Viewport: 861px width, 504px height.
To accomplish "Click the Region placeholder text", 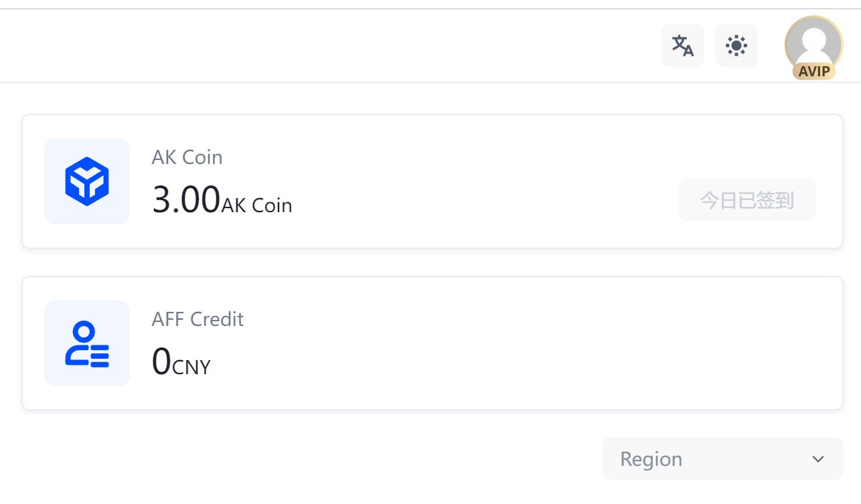I will [651, 459].
